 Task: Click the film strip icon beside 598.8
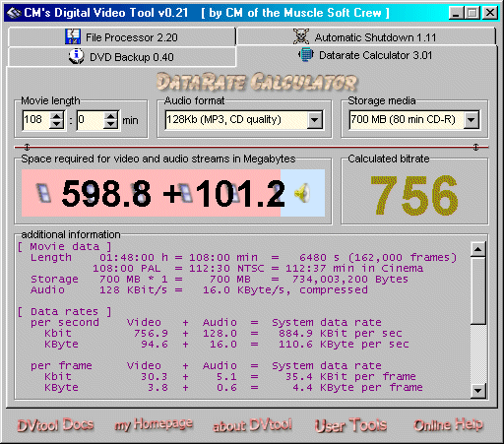click(43, 193)
